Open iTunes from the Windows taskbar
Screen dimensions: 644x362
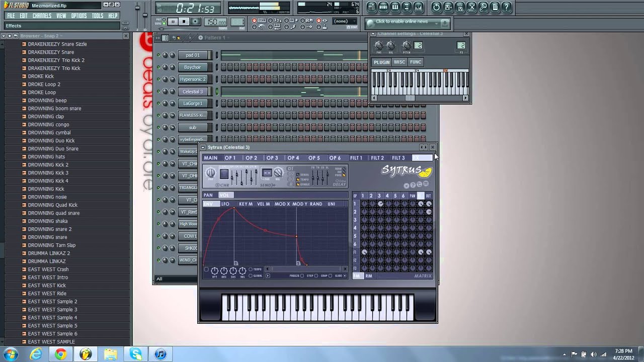coord(160,354)
